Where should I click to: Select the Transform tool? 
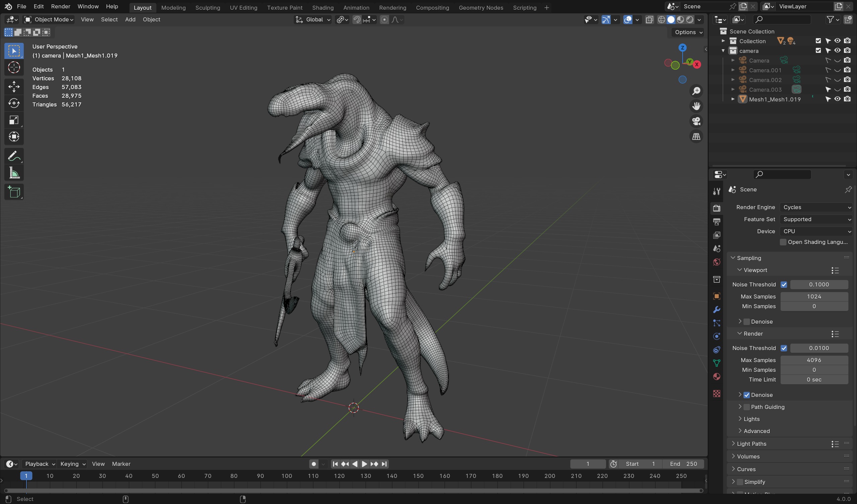point(14,137)
